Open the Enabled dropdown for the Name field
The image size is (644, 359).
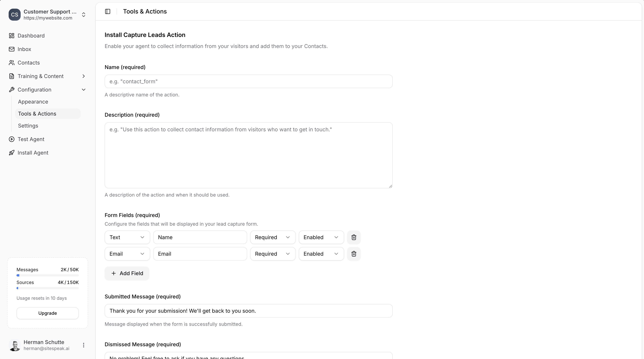[x=321, y=237]
